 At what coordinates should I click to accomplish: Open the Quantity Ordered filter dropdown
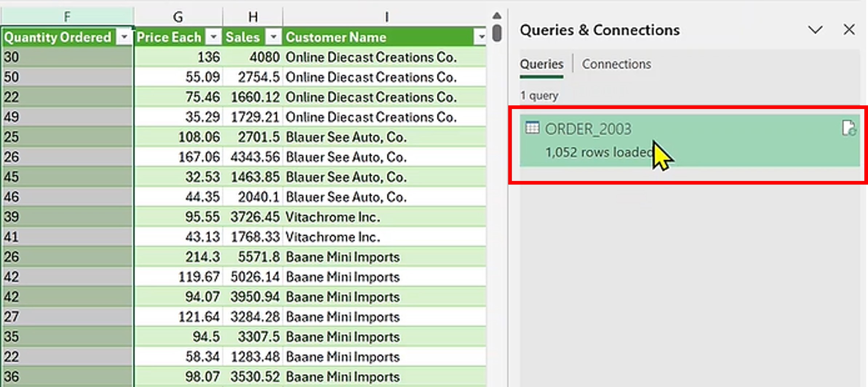coord(124,37)
